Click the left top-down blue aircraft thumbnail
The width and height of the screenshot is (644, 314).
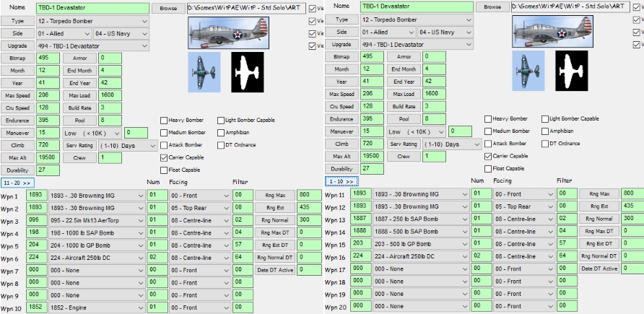[204, 72]
